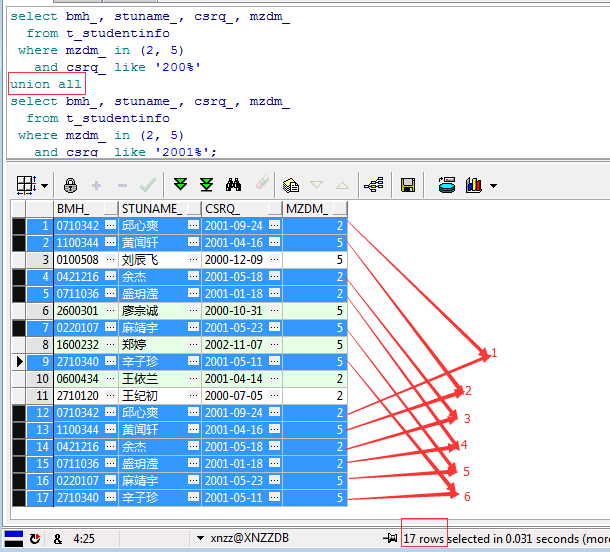Open the xnzz@XNZZDB connection dropdown
This screenshot has width=610, height=552.
[201, 539]
